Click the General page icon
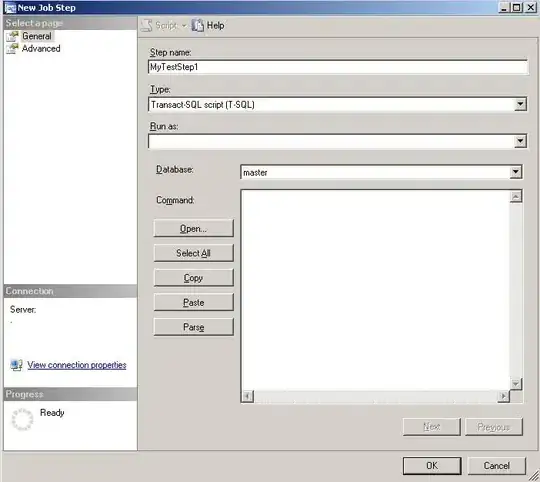The width and height of the screenshot is (540, 482). pos(12,36)
